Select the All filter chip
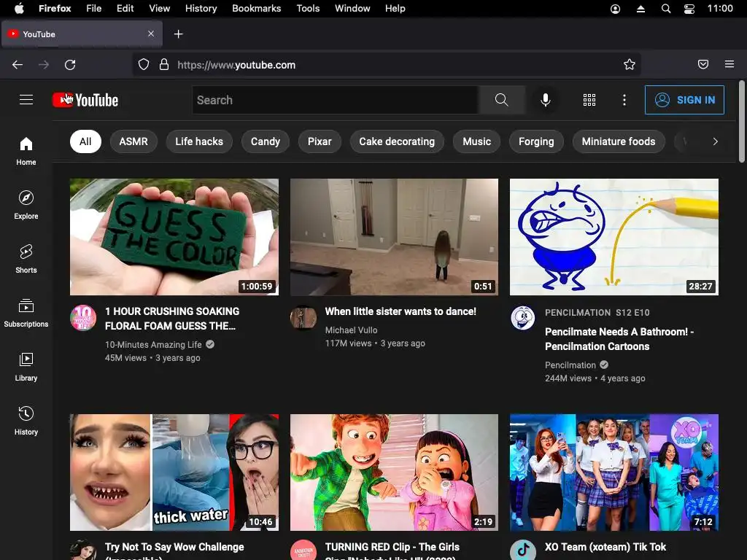This screenshot has height=560, width=747. tap(85, 141)
